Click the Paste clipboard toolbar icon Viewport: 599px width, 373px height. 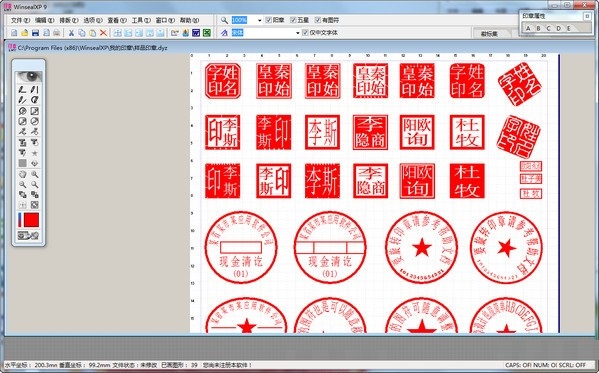[92, 33]
